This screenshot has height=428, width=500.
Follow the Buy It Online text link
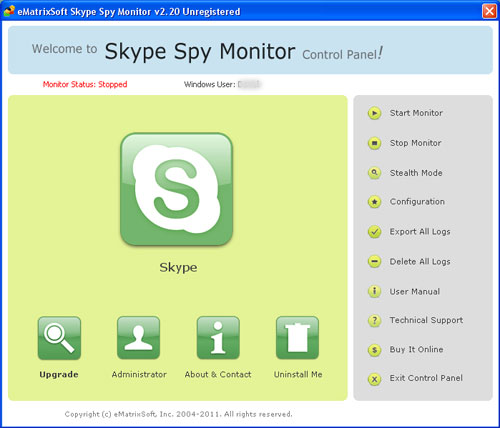pos(416,349)
